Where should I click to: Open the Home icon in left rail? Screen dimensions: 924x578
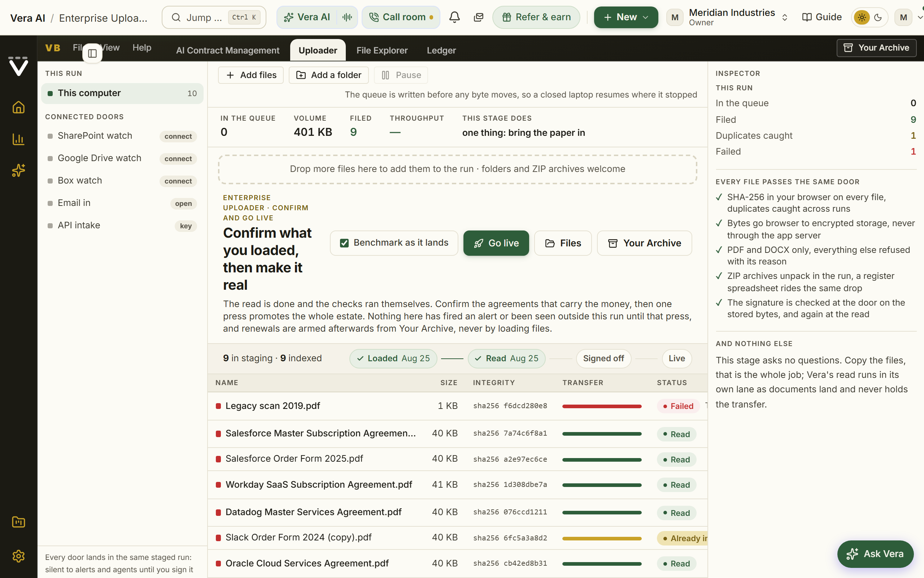tap(18, 107)
